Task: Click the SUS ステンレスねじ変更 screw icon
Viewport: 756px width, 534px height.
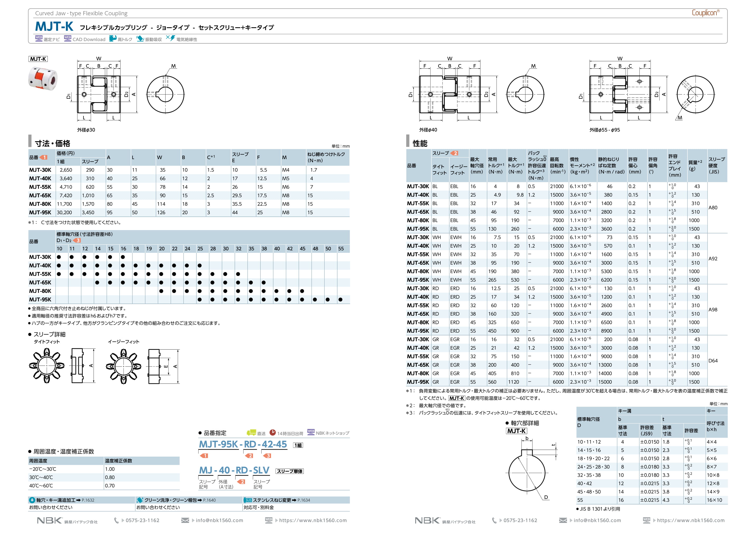Action: click(x=248, y=500)
